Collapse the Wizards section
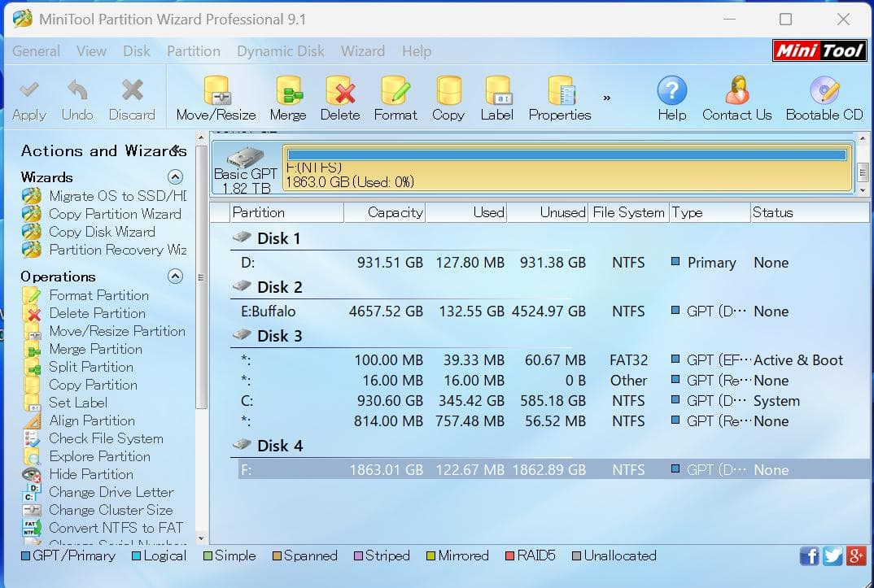874x588 pixels. point(175,177)
